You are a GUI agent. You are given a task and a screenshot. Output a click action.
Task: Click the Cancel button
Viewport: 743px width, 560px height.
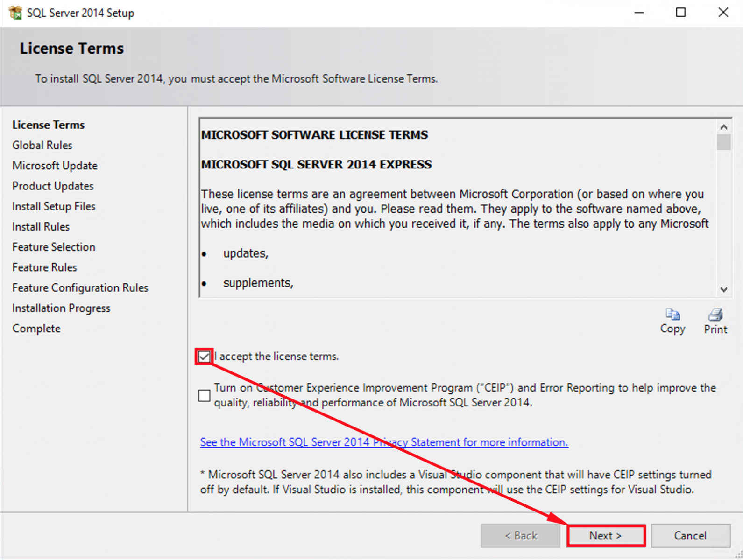(691, 536)
